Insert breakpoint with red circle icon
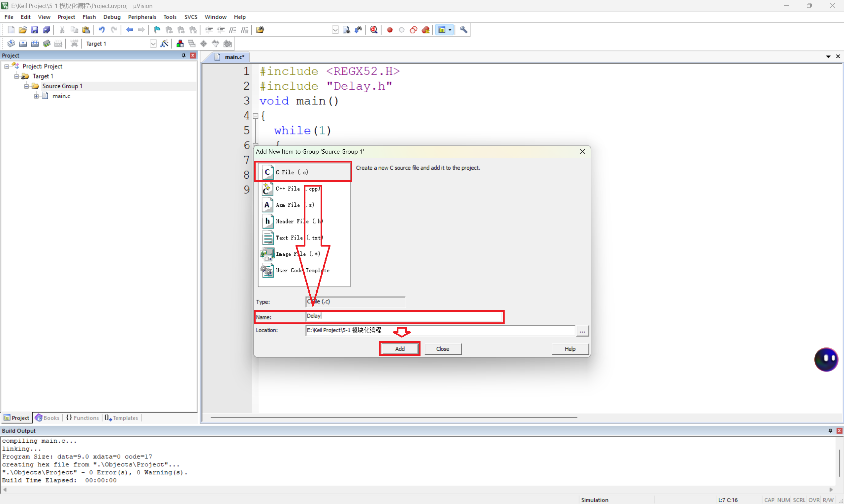The width and height of the screenshot is (844, 504). click(390, 30)
